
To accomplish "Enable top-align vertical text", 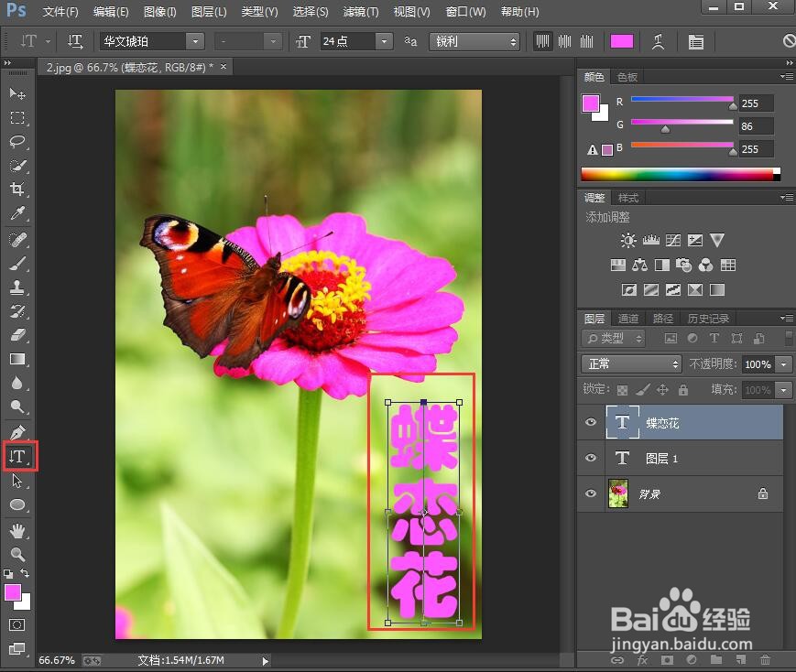I will coord(542,41).
